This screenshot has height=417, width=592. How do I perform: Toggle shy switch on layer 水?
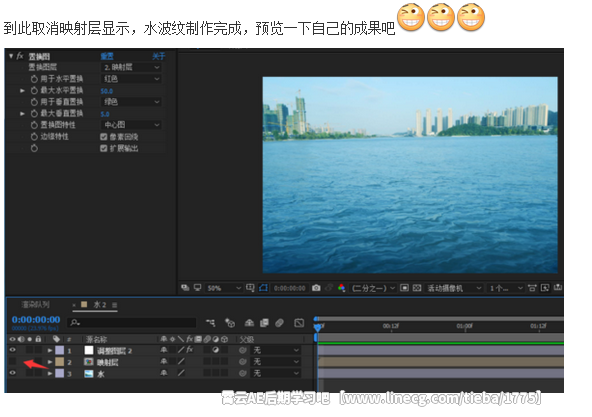click(164, 373)
